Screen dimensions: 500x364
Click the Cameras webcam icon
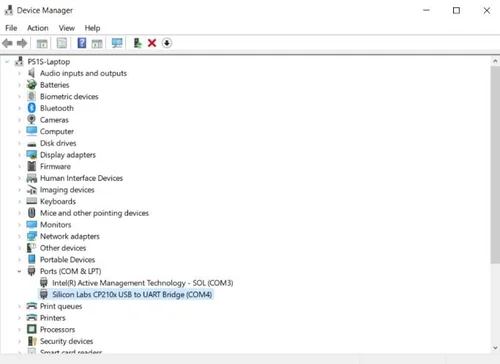pos(31,120)
